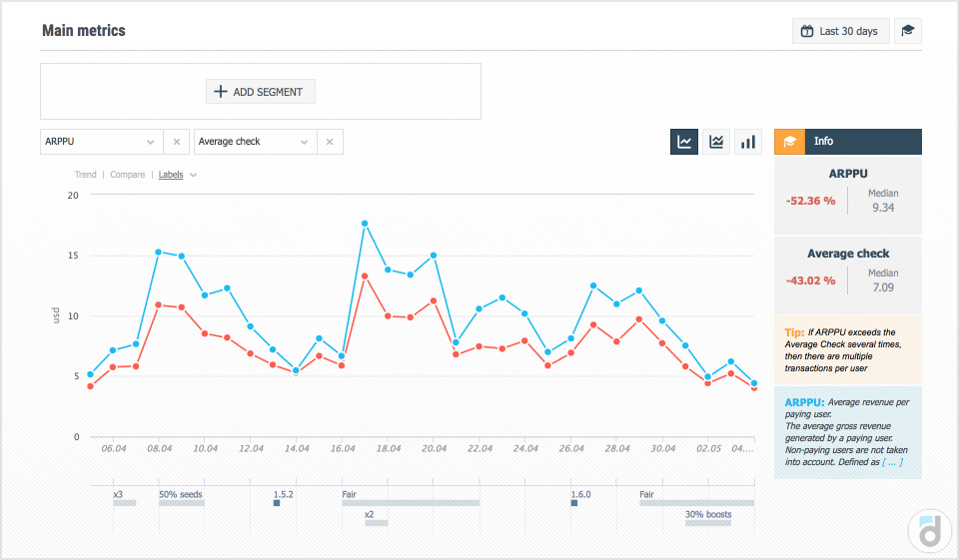Image resolution: width=959 pixels, height=560 pixels.
Task: Switch to the area chart view icon
Action: click(716, 142)
